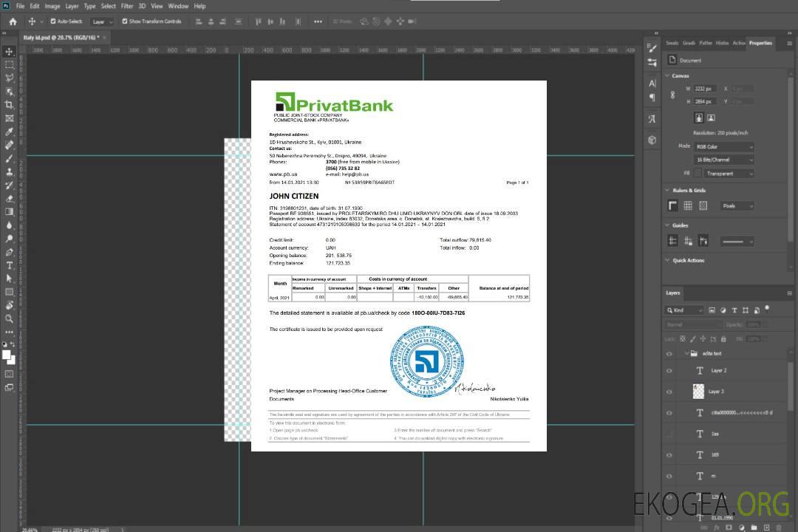Click the lock guides icon
798x532 pixels.
(x=688, y=242)
